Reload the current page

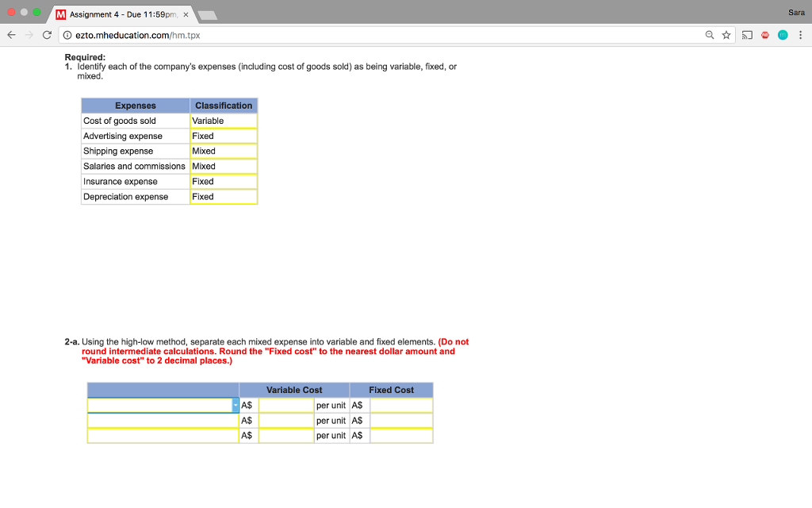[x=47, y=35]
